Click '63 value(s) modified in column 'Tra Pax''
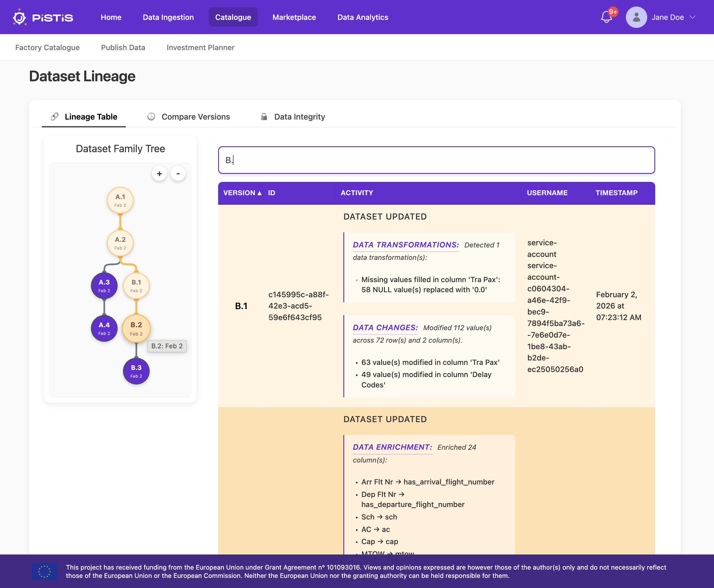Image resolution: width=714 pixels, height=588 pixels. pos(430,362)
